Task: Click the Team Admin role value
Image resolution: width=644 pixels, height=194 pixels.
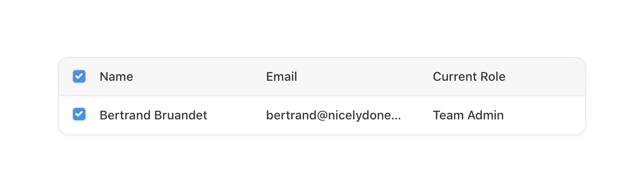Action: [x=468, y=115]
